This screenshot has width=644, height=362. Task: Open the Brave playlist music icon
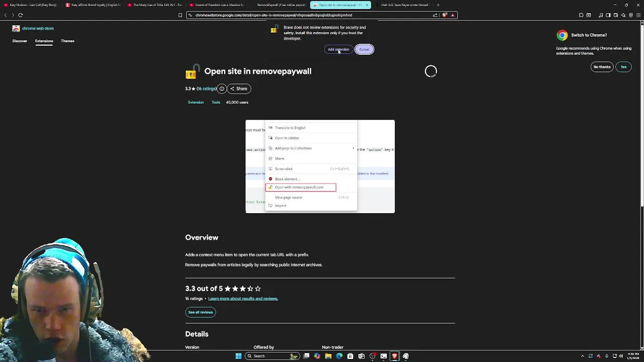point(601,15)
